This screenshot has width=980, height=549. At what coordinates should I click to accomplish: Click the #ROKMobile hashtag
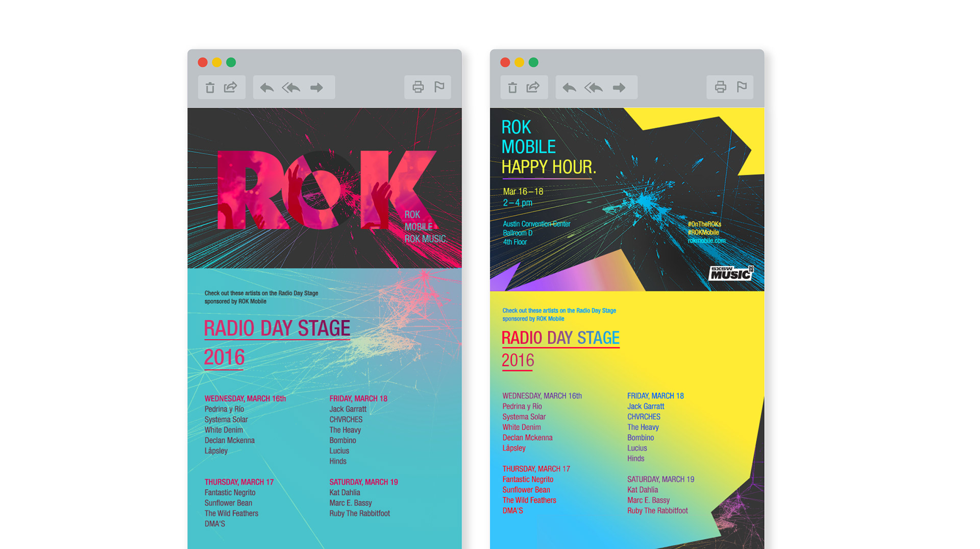(x=703, y=232)
